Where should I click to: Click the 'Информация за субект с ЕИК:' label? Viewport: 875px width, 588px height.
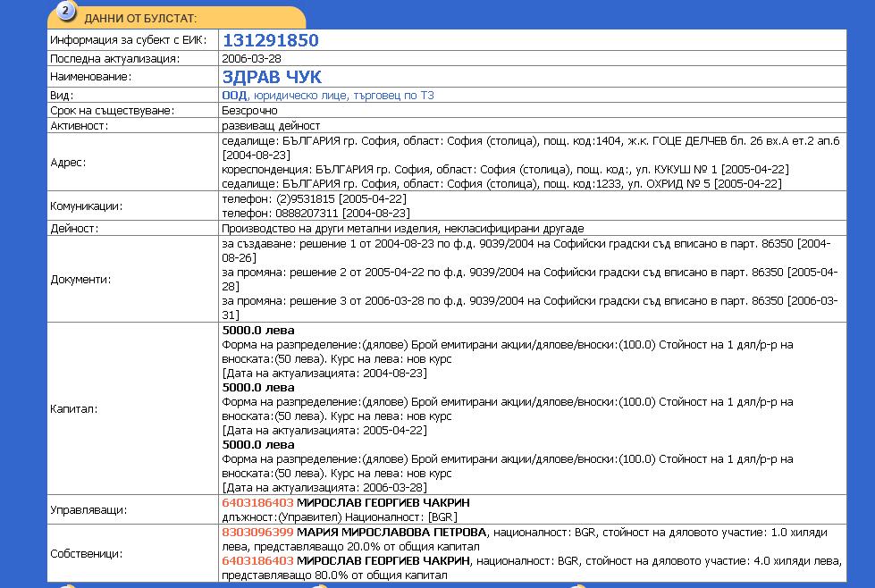[x=129, y=40]
